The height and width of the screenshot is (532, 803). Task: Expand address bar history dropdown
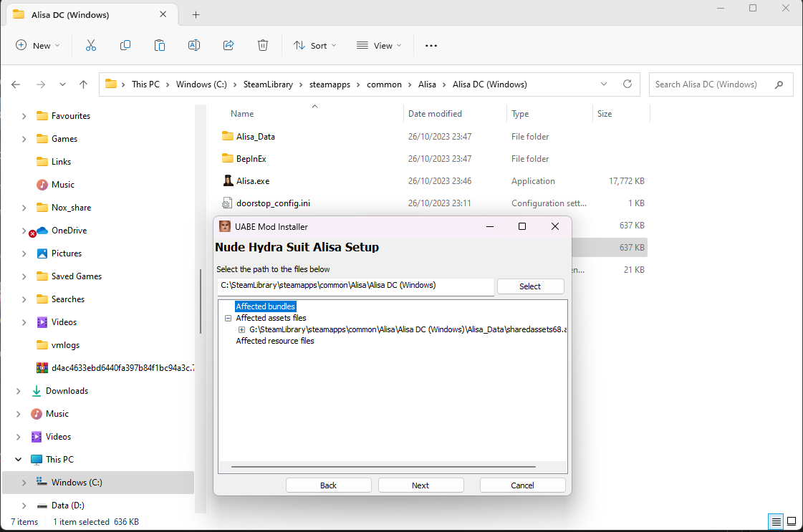[604, 84]
